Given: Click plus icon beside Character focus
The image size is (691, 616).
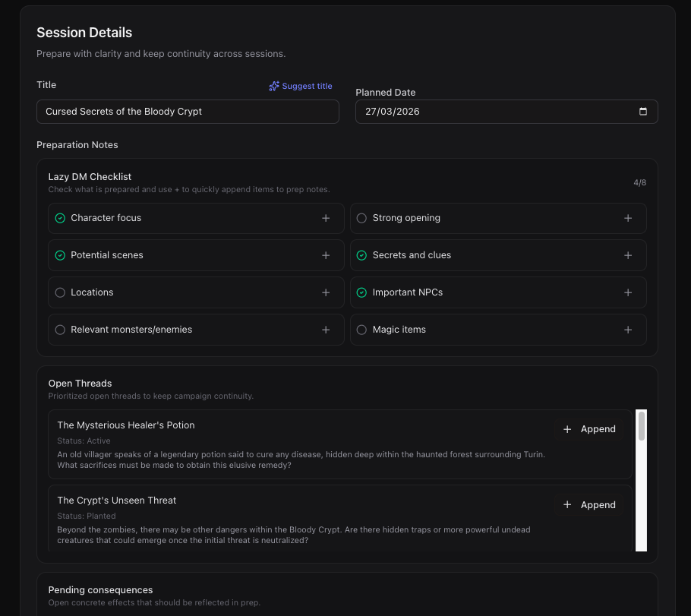Looking at the screenshot, I should [x=326, y=218].
